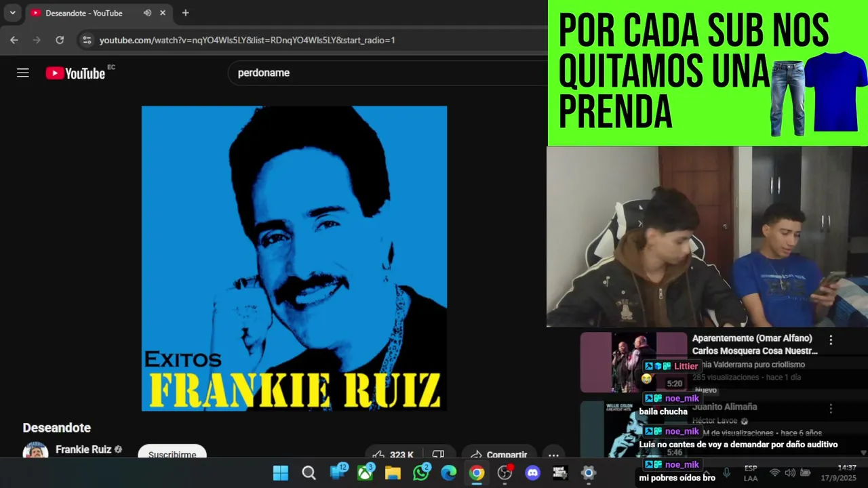Open the Juanito Alimaña video thumbnail

point(633,430)
